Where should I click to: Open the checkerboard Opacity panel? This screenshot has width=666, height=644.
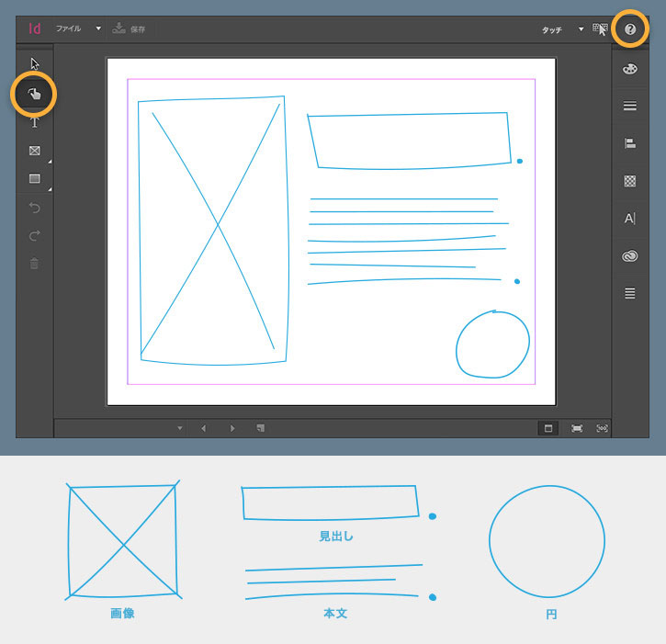point(630,181)
